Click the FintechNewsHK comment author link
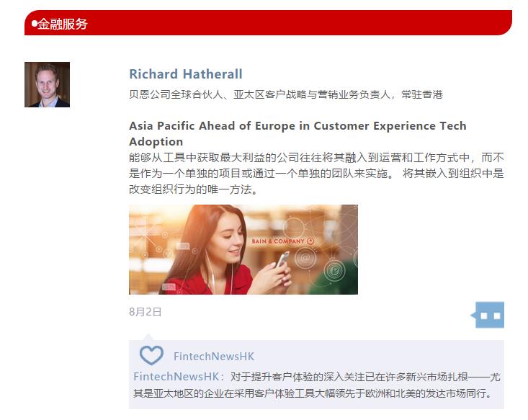The image size is (528, 420). coord(176,377)
